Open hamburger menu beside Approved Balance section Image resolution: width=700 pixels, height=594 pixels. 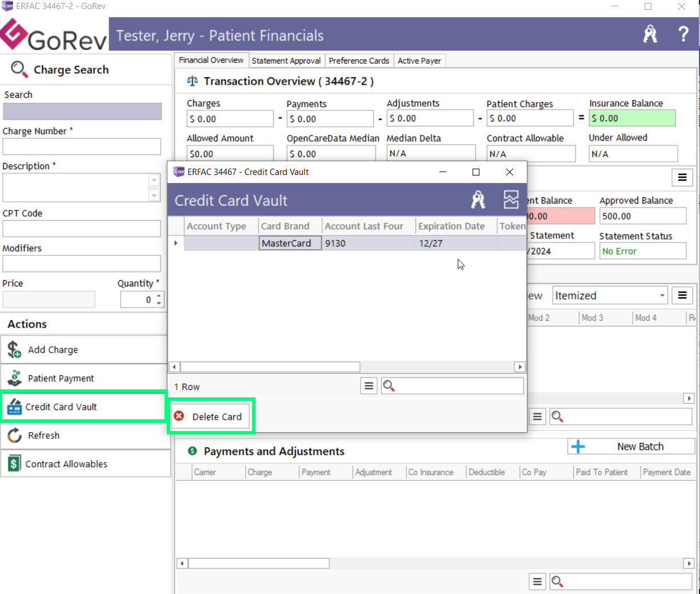682,177
